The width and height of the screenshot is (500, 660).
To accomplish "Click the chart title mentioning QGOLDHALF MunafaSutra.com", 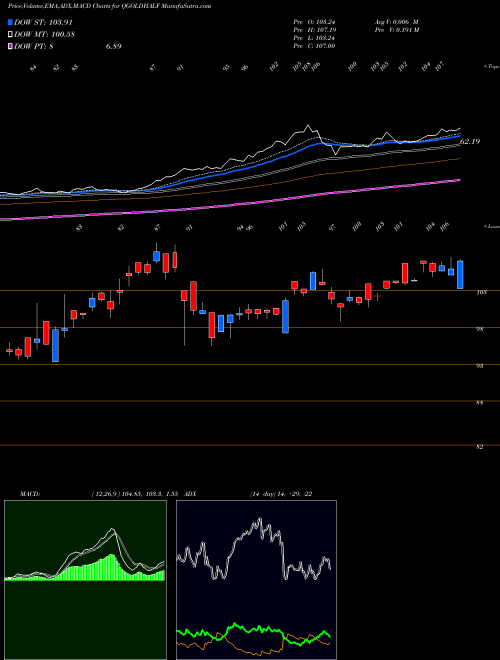I will tap(109, 7).
